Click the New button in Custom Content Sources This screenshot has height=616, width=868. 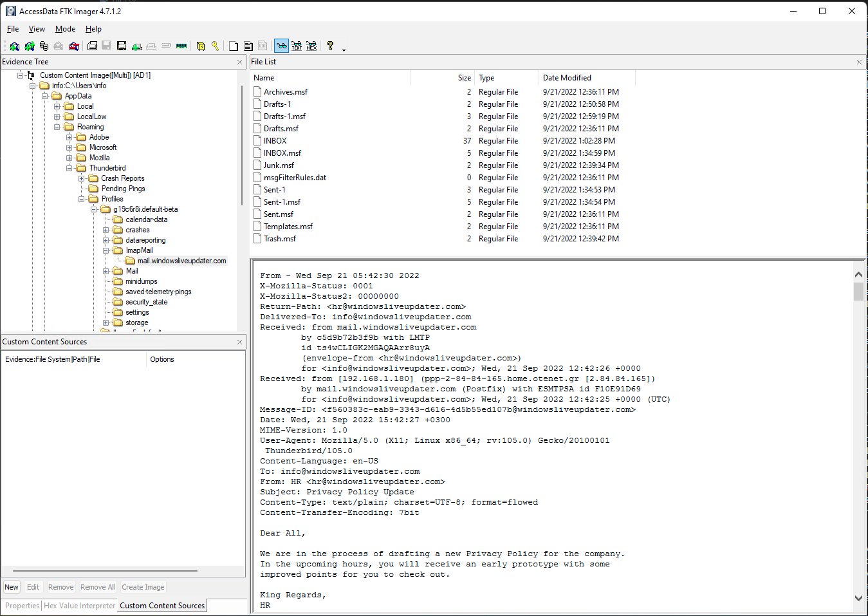coord(12,587)
